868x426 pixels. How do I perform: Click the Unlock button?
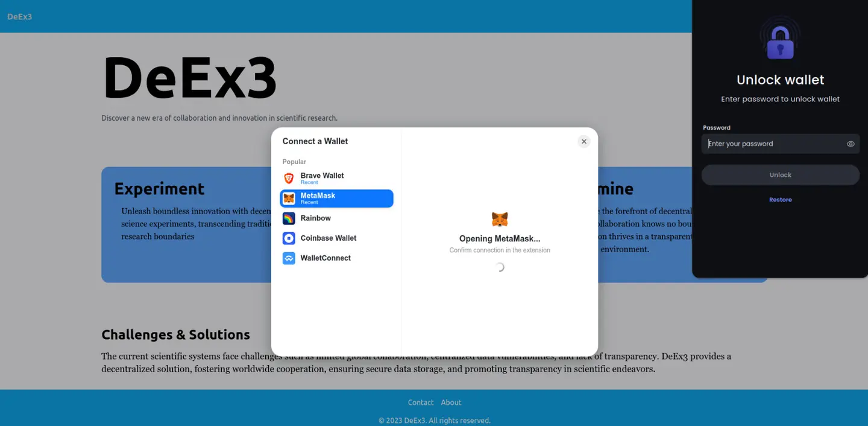(x=780, y=175)
